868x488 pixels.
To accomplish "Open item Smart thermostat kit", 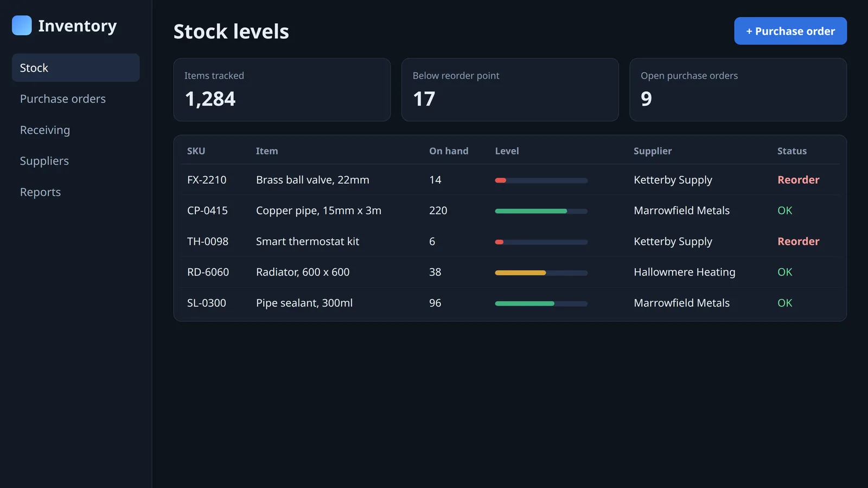I will point(308,241).
